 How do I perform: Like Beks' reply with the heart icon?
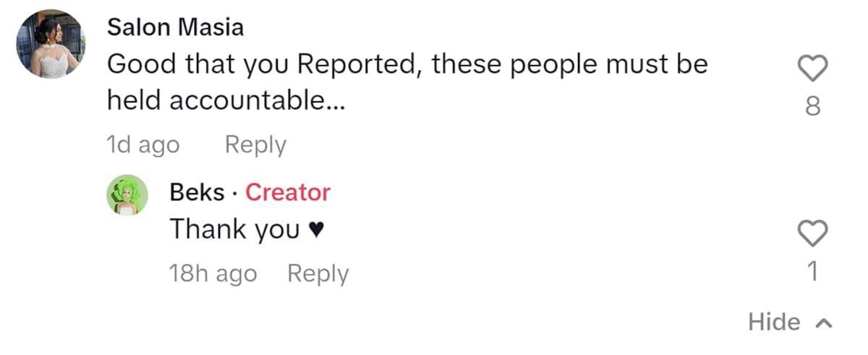pos(812,234)
